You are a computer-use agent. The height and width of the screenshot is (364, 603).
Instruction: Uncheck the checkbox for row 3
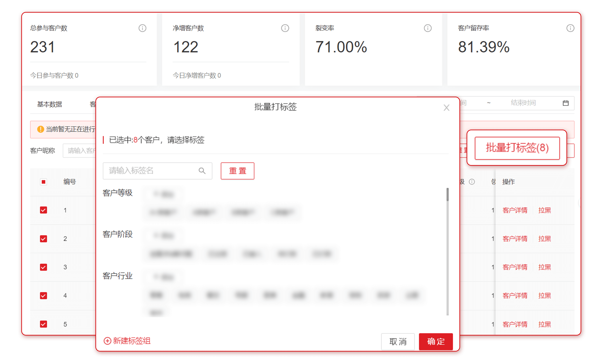pos(44,267)
